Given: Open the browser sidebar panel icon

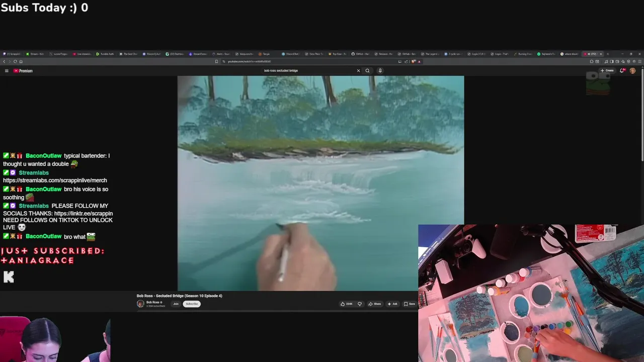Looking at the screenshot, I should (612, 61).
